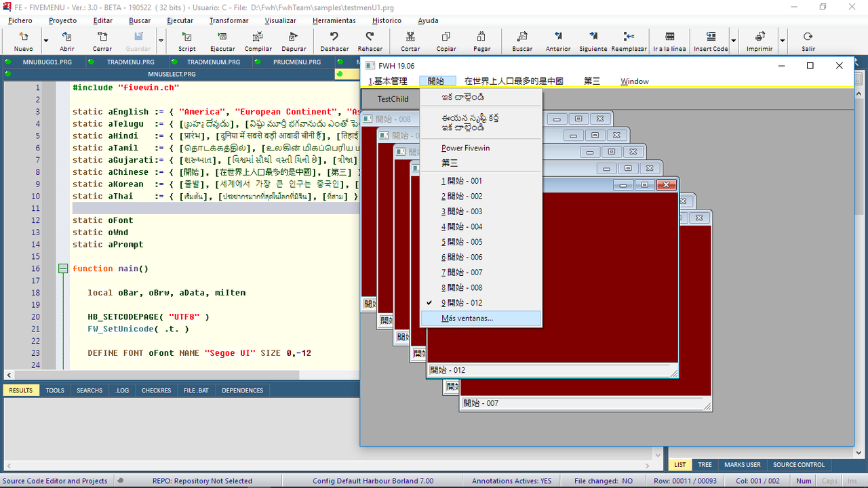Open '1.基本管理' menu in FWH window

click(x=388, y=81)
